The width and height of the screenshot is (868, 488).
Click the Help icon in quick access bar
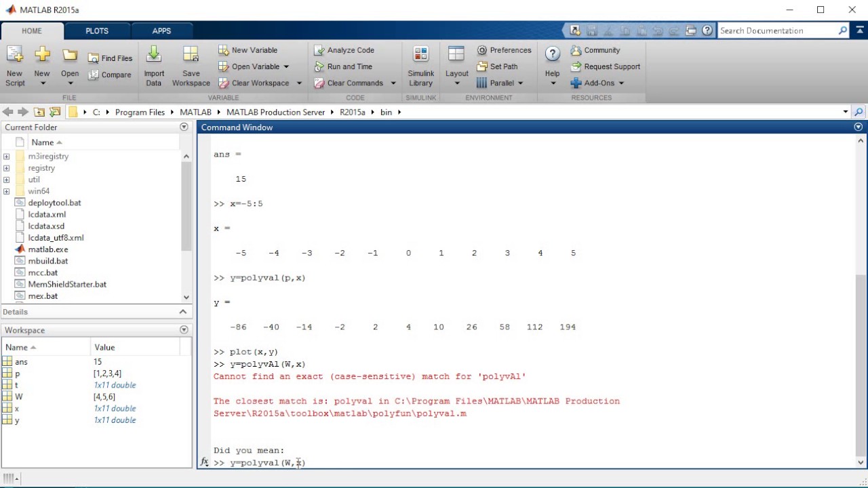click(707, 30)
